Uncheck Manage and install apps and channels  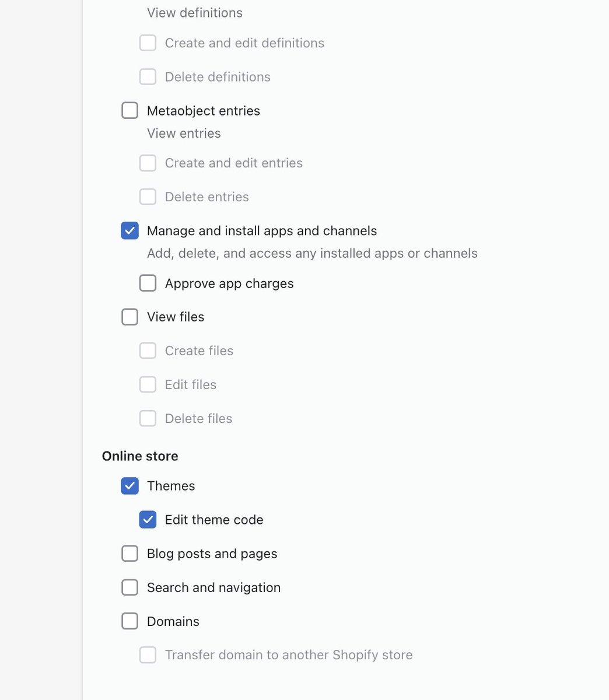coord(129,231)
